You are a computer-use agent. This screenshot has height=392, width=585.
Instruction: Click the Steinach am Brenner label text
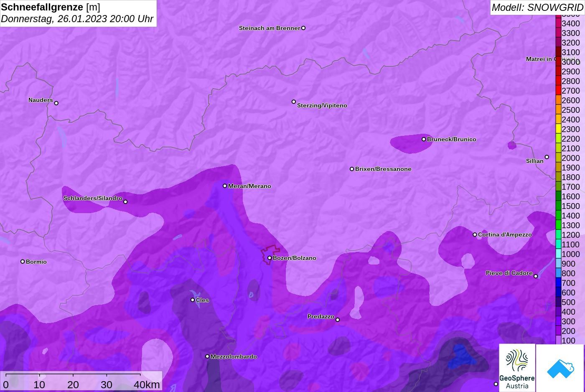click(270, 28)
